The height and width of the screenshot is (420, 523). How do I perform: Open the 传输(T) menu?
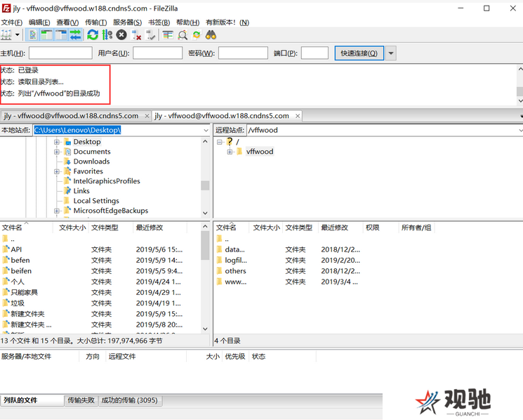point(95,22)
